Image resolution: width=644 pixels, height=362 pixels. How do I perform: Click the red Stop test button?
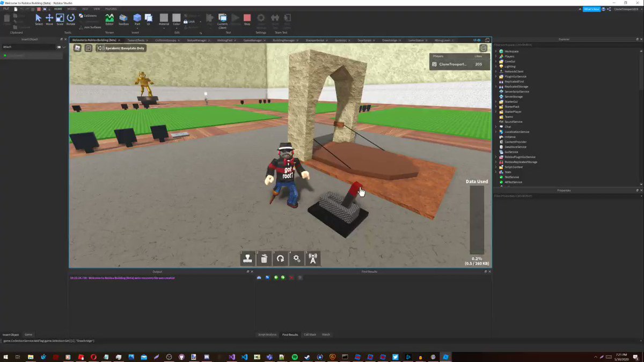[247, 19]
